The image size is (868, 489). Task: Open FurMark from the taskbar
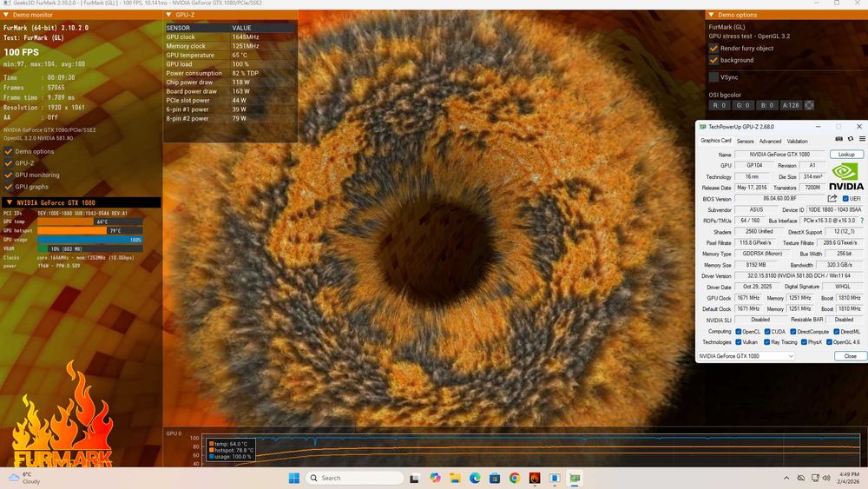pos(535,478)
